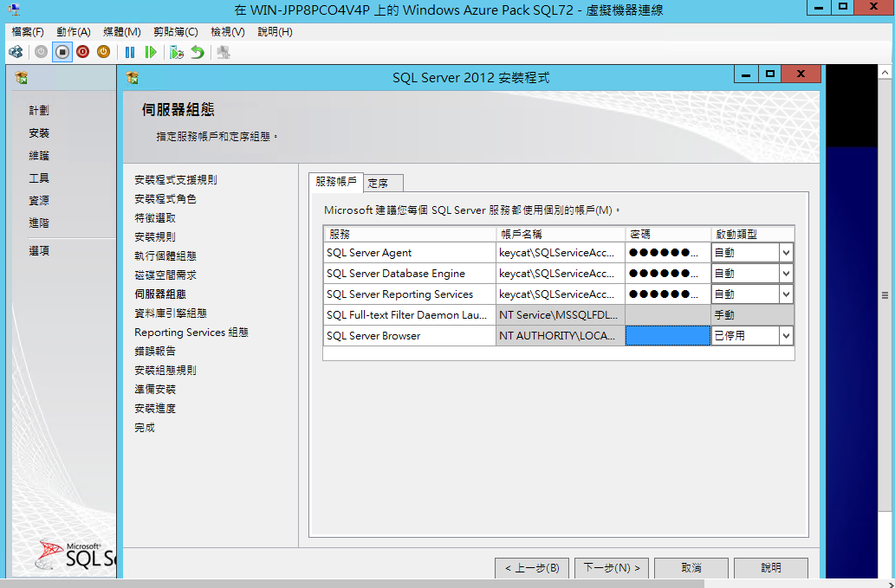Image resolution: width=895 pixels, height=588 pixels.
Task: Click the installer box icon above the 計劃 sidebar
Action: (x=22, y=78)
